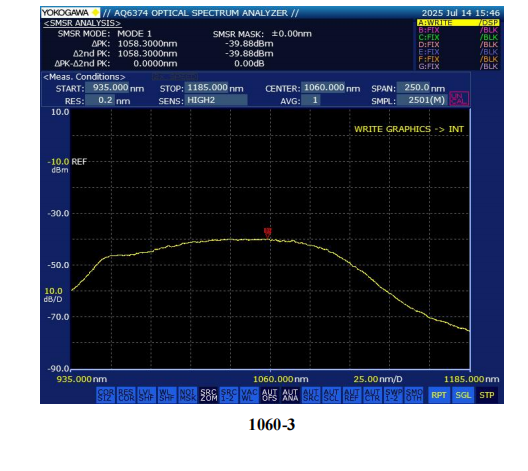The width and height of the screenshot is (528, 471).
Task: Select trace C:FIX /BLK row
Action: 458,37
